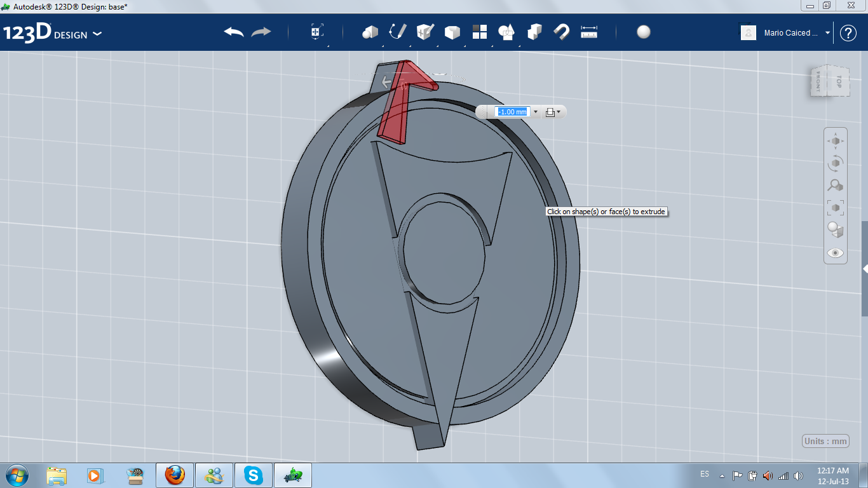Open the 123D Design application menu
This screenshot has width=868, height=488.
tap(52, 33)
